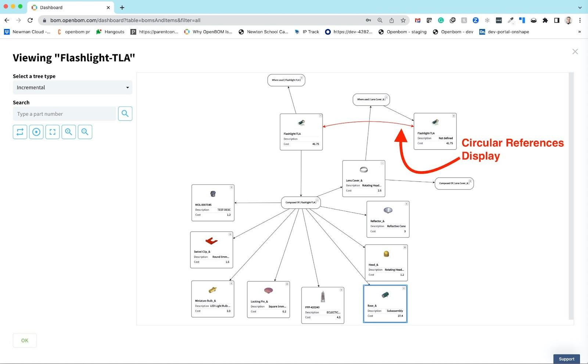Click the center graph target icon
The image size is (588, 364).
(36, 132)
